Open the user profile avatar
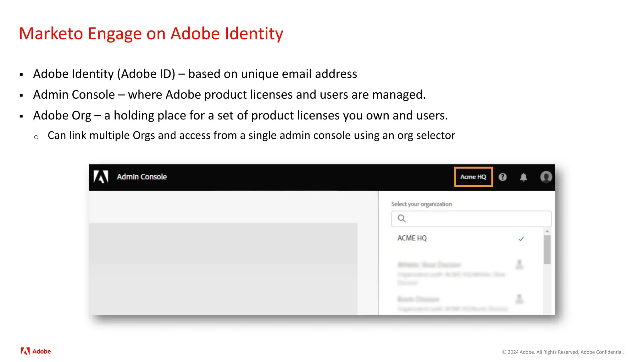 (x=546, y=177)
